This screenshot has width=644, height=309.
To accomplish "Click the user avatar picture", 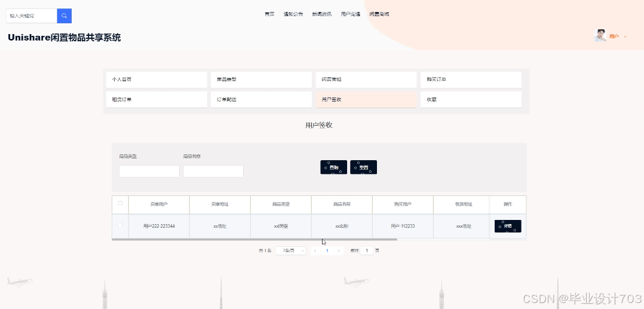I will pyautogui.click(x=600, y=36).
